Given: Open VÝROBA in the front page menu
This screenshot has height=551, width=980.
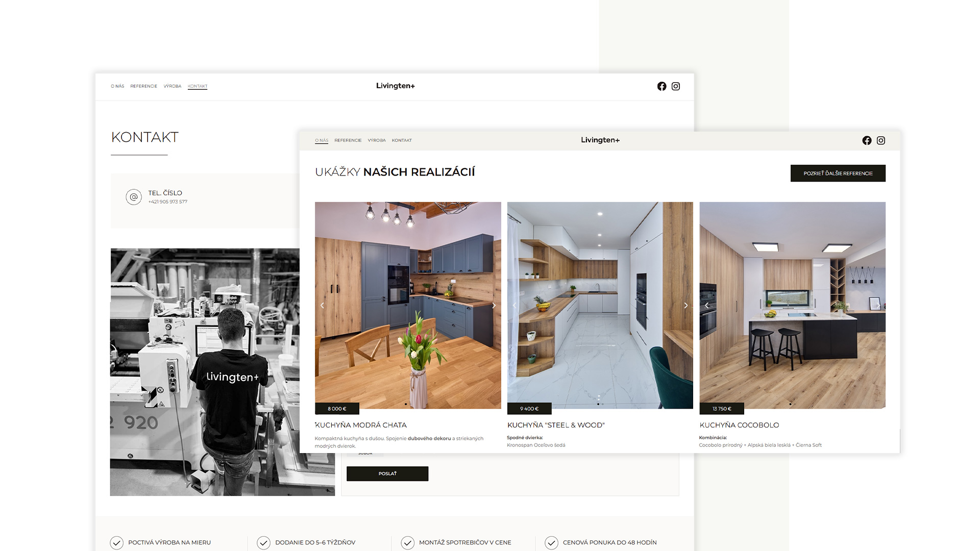Looking at the screenshot, I should [x=377, y=140].
